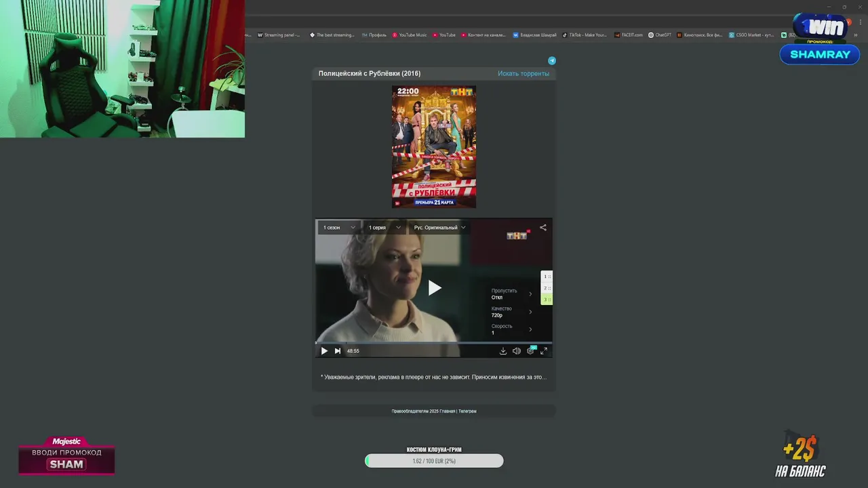The width and height of the screenshot is (868, 488).
Task: Open the Telegram icon above the film card
Action: pyautogui.click(x=552, y=60)
